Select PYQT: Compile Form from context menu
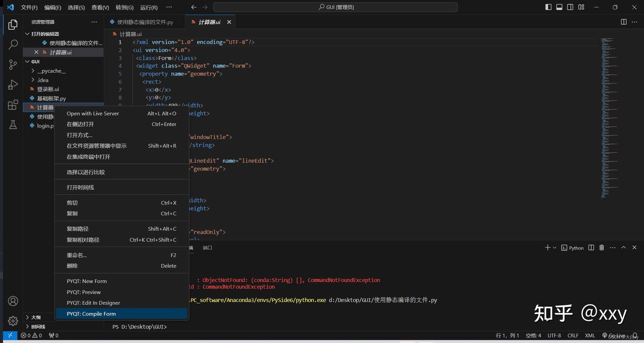Viewport: 644px width, 343px height. [x=91, y=314]
